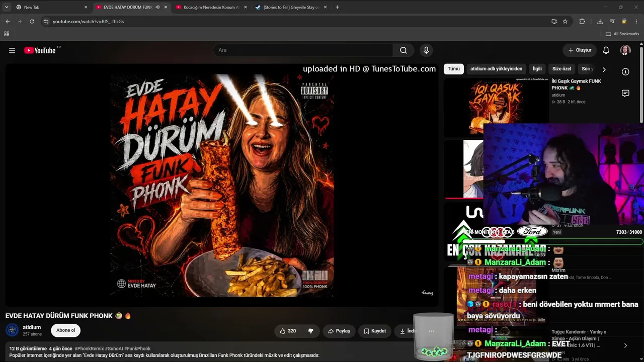This screenshot has height=362, width=644.
Task: Open the browser downloads icon
Action: 600,22
